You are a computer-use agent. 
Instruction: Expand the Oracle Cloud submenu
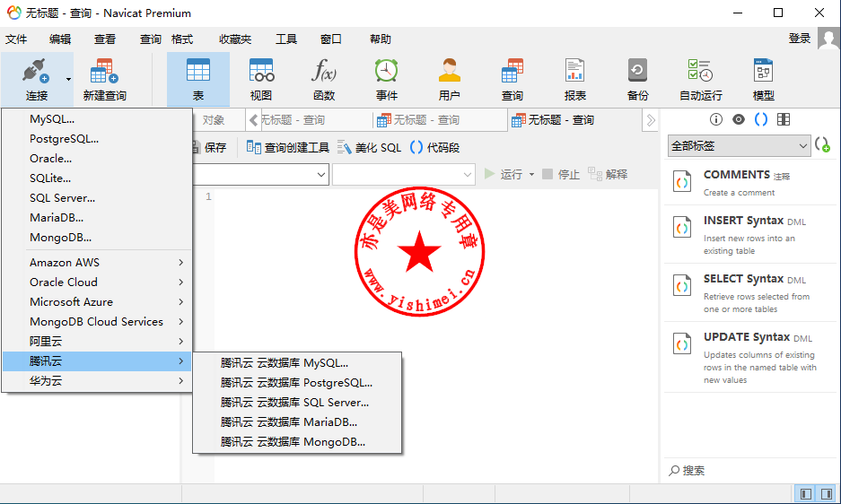pos(97,282)
